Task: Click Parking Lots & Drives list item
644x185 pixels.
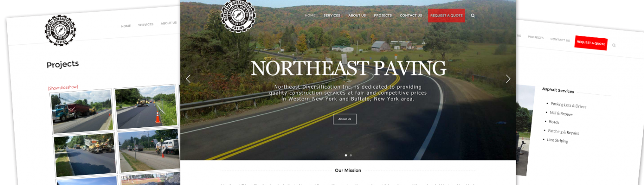Action: coord(568,105)
